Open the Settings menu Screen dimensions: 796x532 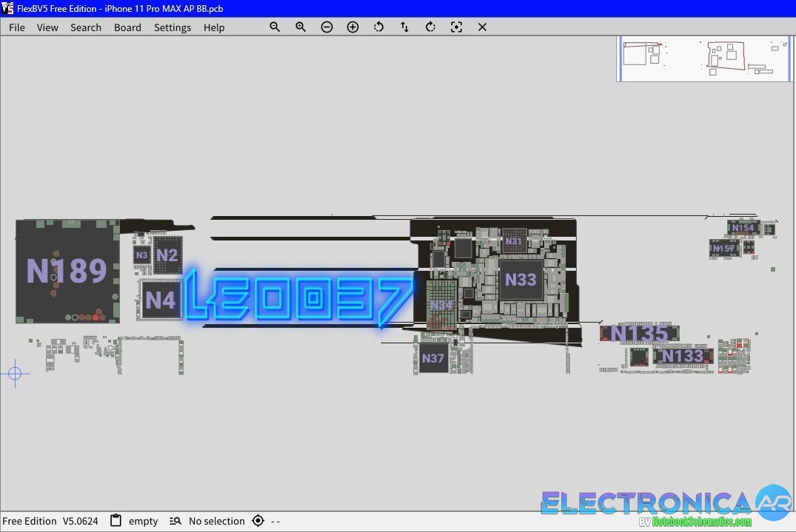[x=173, y=27]
